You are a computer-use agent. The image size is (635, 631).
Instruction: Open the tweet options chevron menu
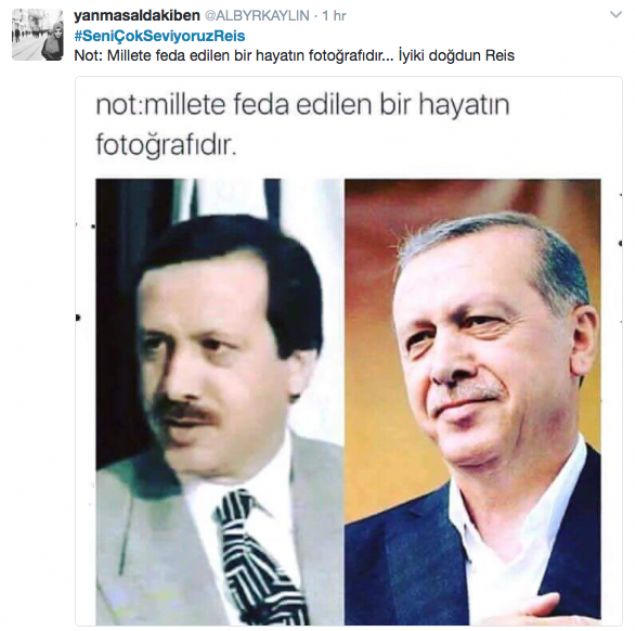[616, 15]
